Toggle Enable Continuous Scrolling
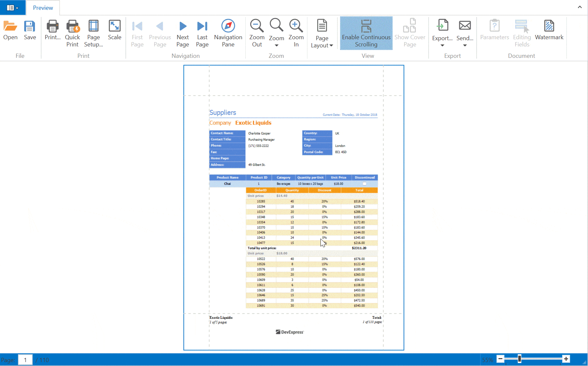This screenshot has width=588, height=366. coord(366,33)
